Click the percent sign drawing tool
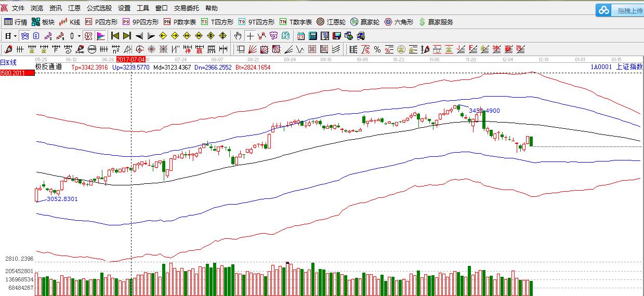Screen dimensions: 644x296 pyautogui.click(x=377, y=49)
